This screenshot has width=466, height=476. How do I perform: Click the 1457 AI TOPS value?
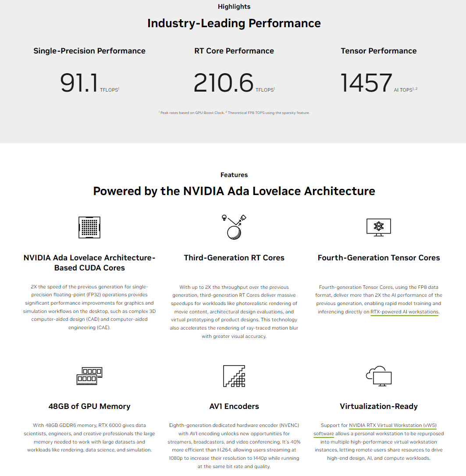pyautogui.click(x=379, y=82)
